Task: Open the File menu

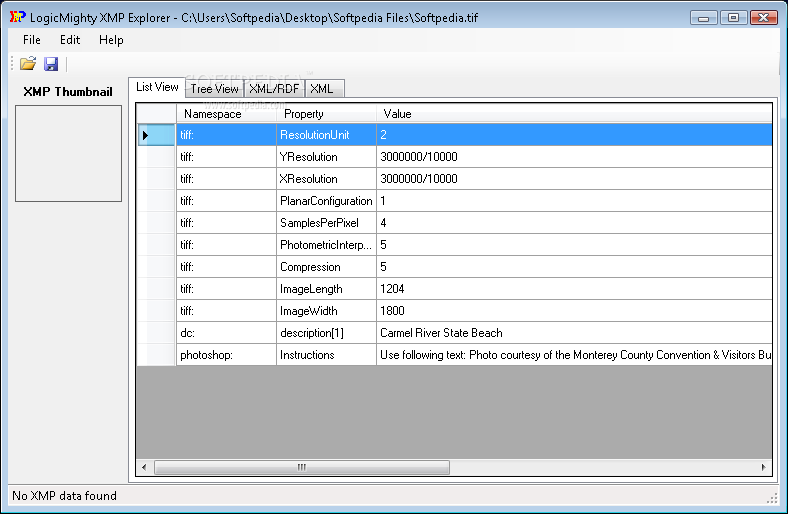Action: [32, 40]
